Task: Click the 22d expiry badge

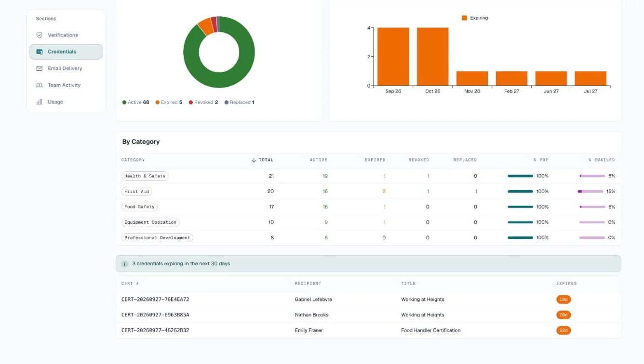Action: point(563,330)
